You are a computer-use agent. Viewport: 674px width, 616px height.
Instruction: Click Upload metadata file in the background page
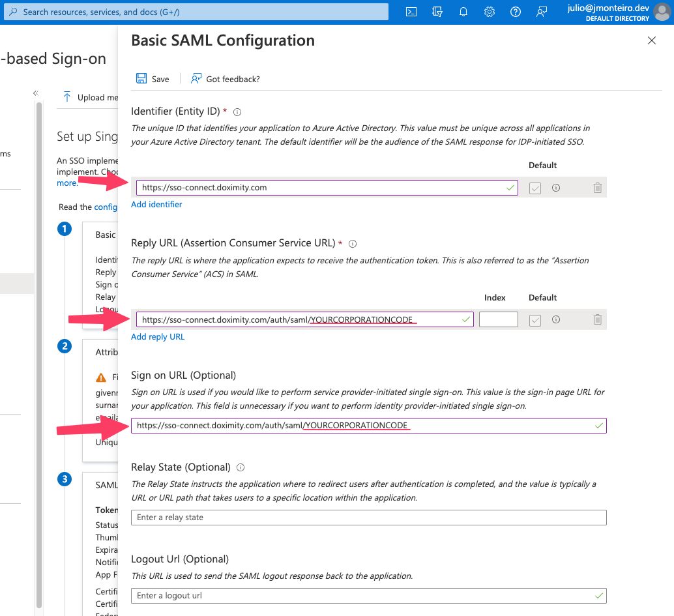click(x=90, y=97)
